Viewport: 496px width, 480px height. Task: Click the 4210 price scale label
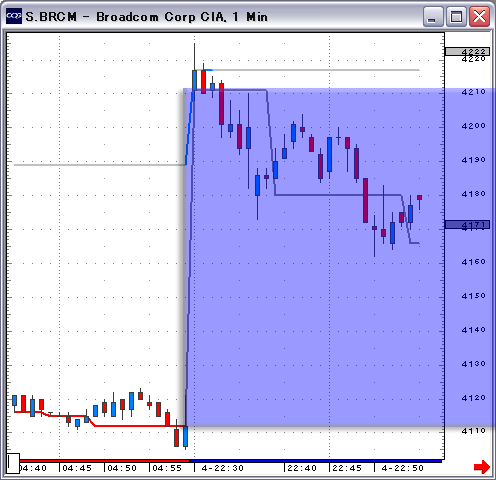click(473, 92)
